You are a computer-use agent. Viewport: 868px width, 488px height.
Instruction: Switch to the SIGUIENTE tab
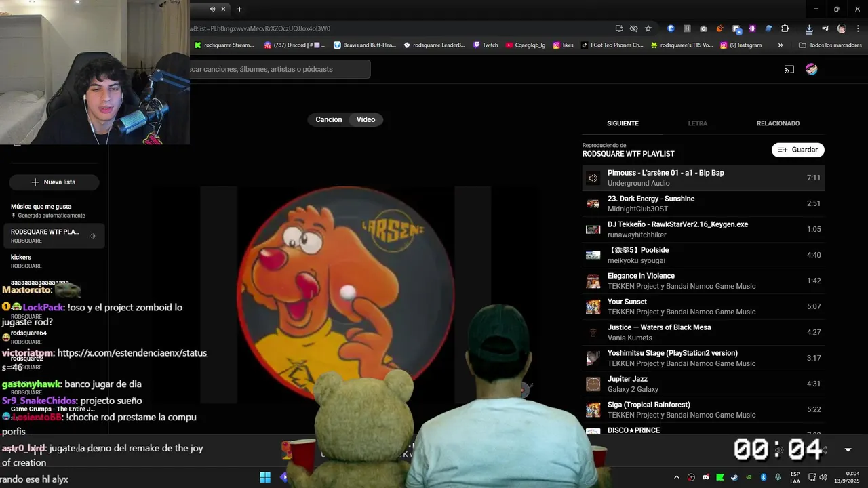(623, 123)
